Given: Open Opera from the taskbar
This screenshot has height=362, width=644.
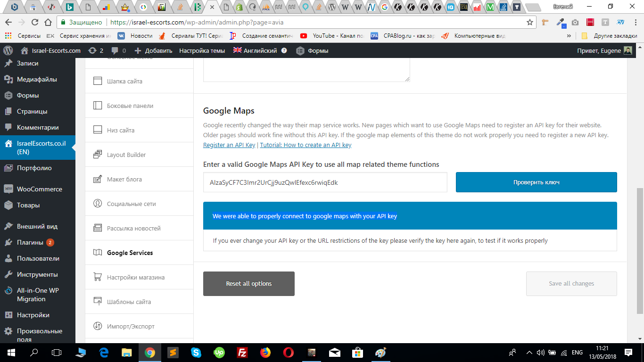Looking at the screenshot, I should (x=289, y=352).
